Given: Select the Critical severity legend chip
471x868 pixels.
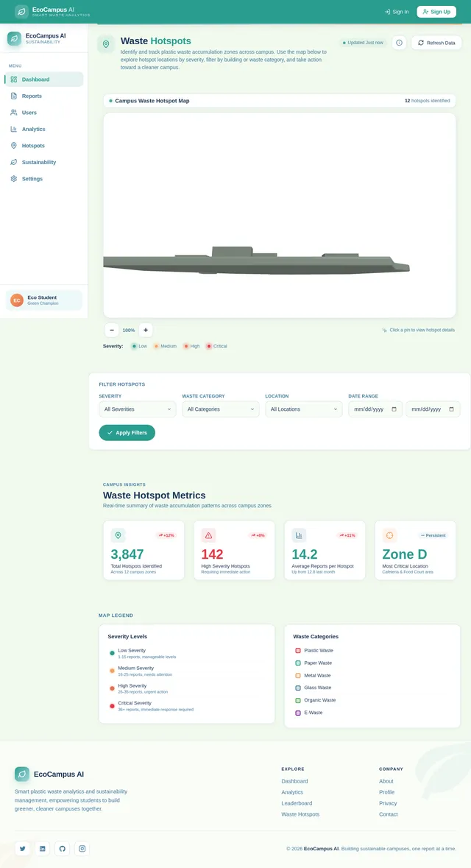Looking at the screenshot, I should coord(216,346).
